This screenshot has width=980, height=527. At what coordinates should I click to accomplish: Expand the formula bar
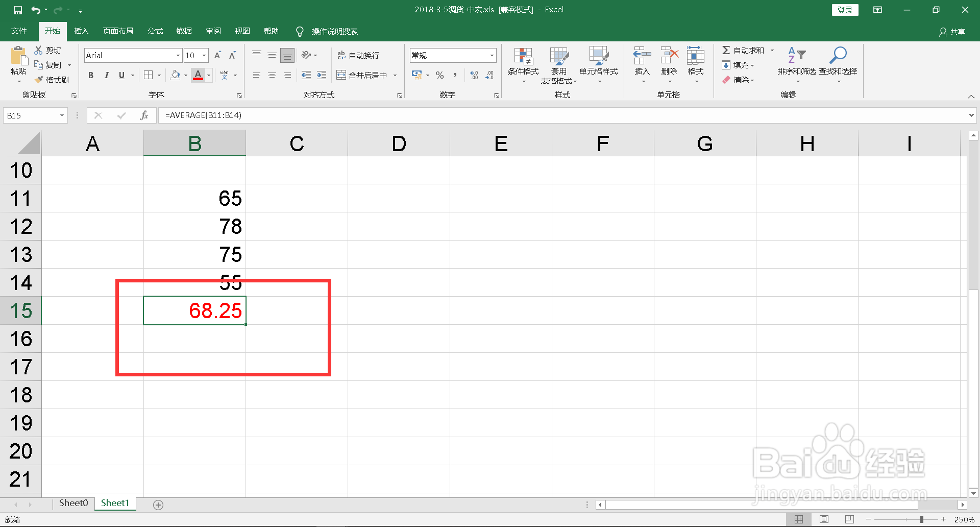(x=971, y=115)
